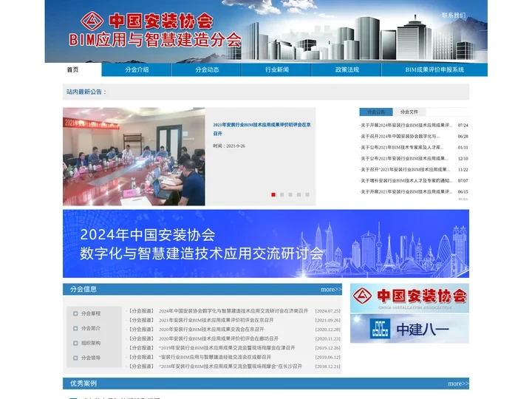Click more>> in 分会信息 header
Screen dimensions: 532x399
331,290
